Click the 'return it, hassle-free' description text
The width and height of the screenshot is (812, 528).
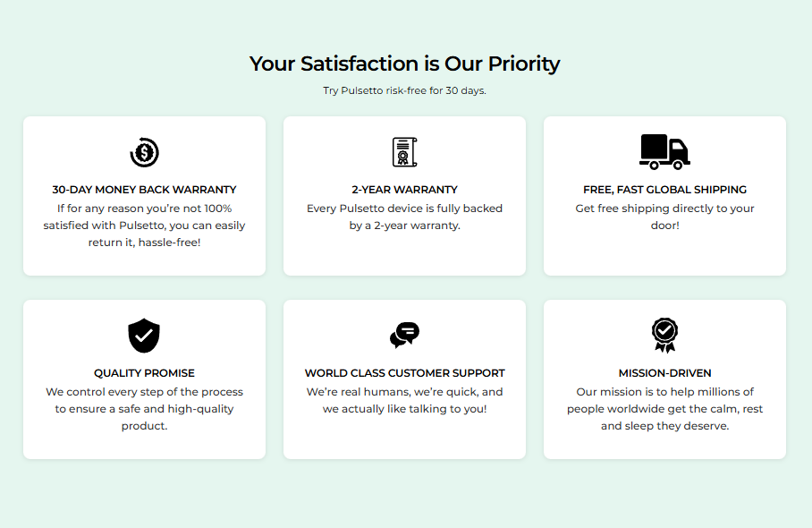tap(144, 243)
